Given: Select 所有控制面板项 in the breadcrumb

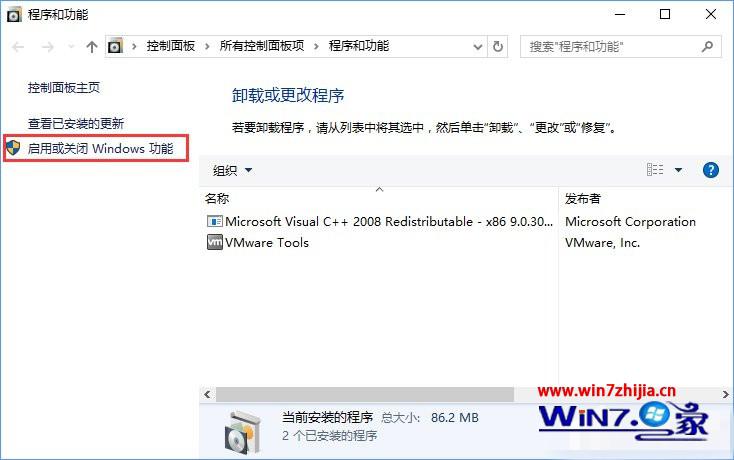Looking at the screenshot, I should (262, 46).
